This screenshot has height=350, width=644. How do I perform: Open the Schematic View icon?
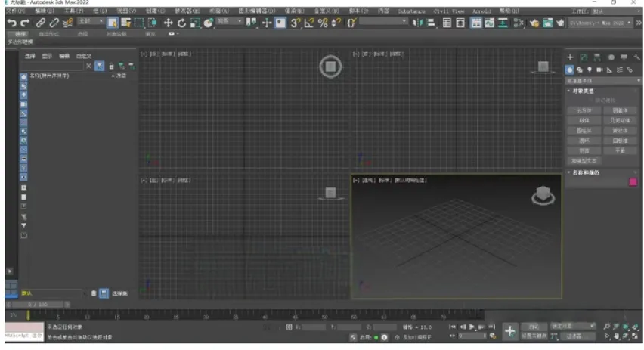click(x=503, y=23)
